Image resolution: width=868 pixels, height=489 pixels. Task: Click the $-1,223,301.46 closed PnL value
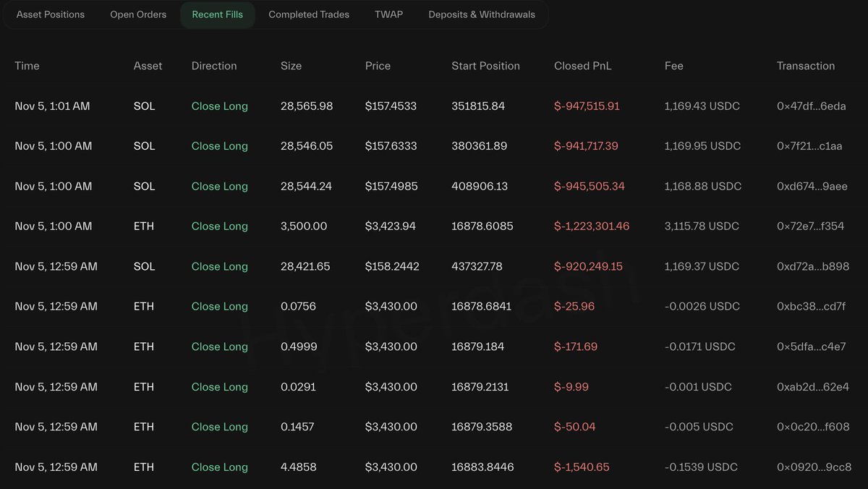pyautogui.click(x=591, y=226)
